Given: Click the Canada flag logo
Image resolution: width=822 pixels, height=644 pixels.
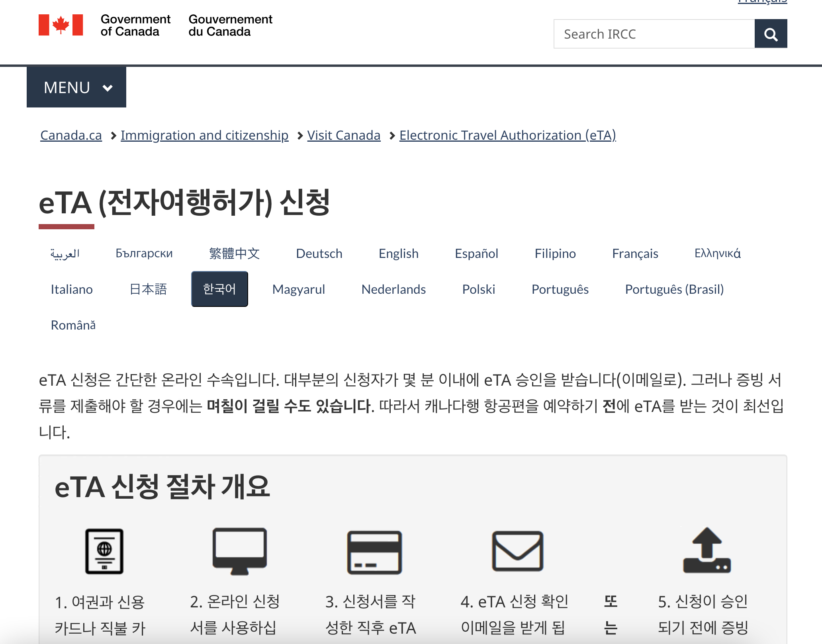Looking at the screenshot, I should pyautogui.click(x=61, y=25).
